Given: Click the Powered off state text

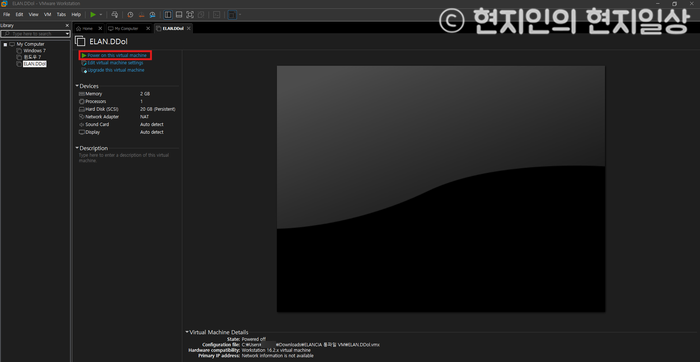Looking at the screenshot, I should click(x=254, y=339).
